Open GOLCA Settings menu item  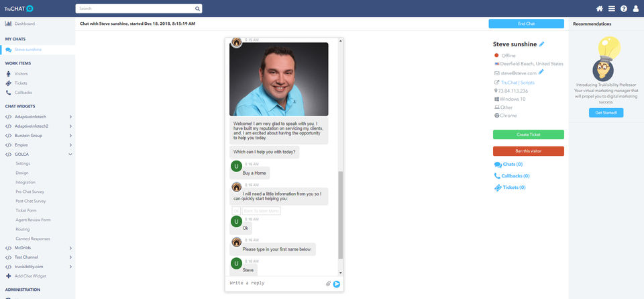(23, 164)
